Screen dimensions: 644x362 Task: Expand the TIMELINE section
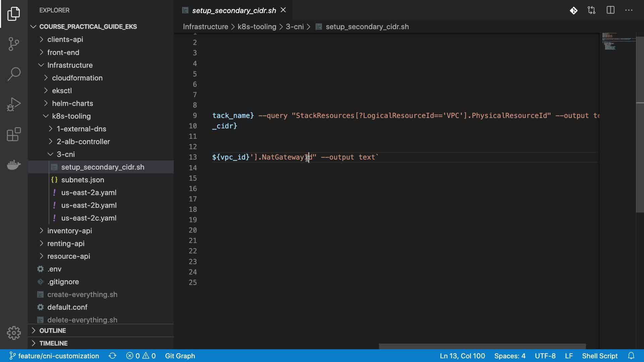(53, 343)
